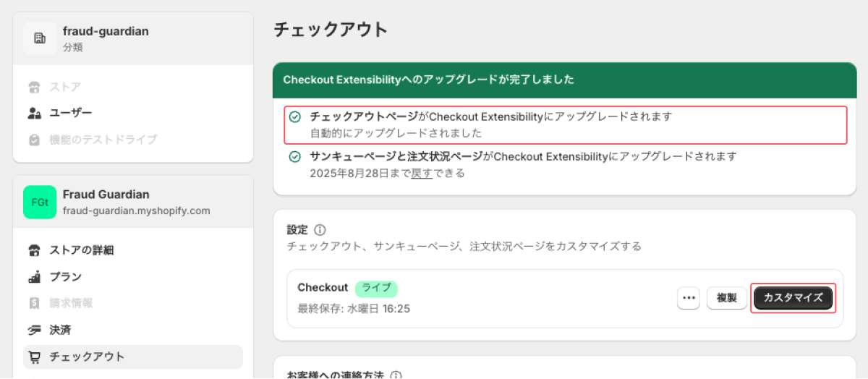The image size is (868, 379).
Task: Open the three-dots menu for Checkout
Action: (689, 298)
